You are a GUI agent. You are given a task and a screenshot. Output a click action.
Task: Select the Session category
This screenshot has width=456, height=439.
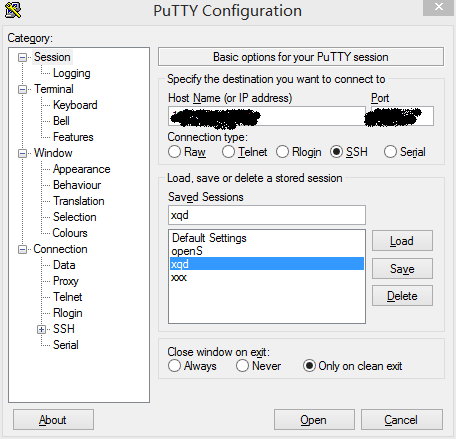click(x=52, y=57)
